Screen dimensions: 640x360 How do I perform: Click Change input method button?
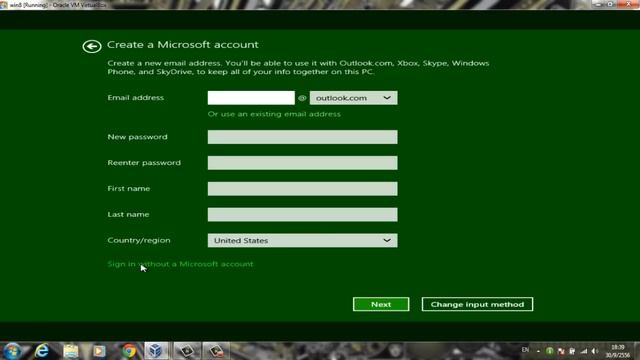[x=477, y=304]
